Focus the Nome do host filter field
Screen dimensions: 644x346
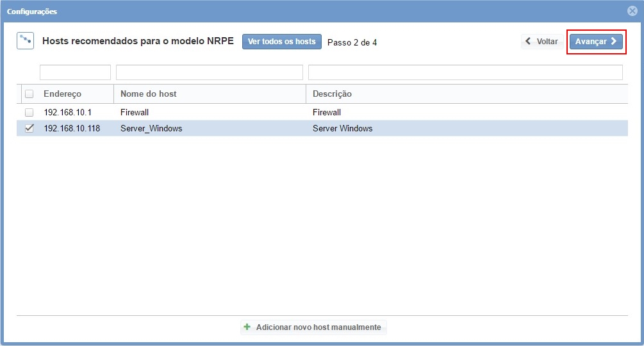209,72
